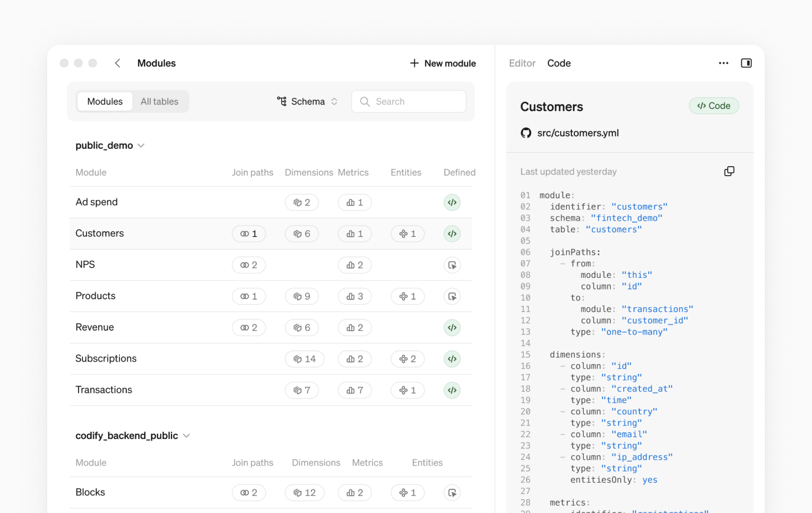Create a New module
Image resolution: width=812 pixels, height=513 pixels.
(442, 63)
